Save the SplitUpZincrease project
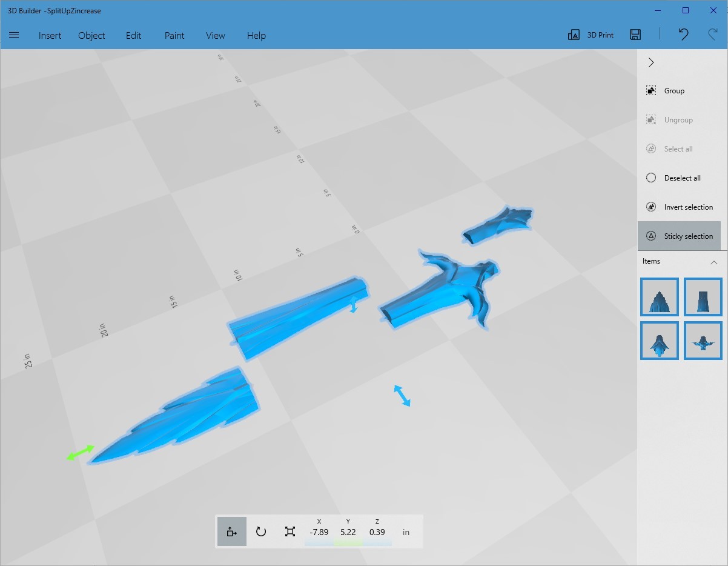Viewport: 728px width, 566px height. pyautogui.click(x=635, y=35)
